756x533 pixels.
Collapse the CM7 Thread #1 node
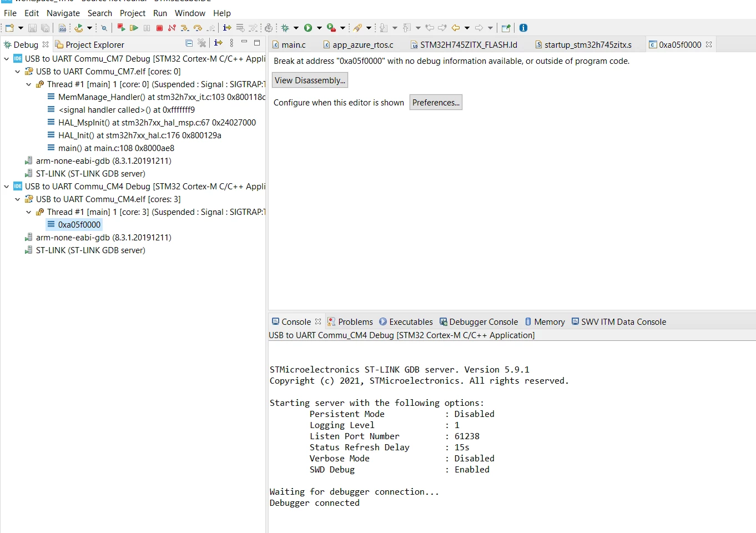[29, 84]
